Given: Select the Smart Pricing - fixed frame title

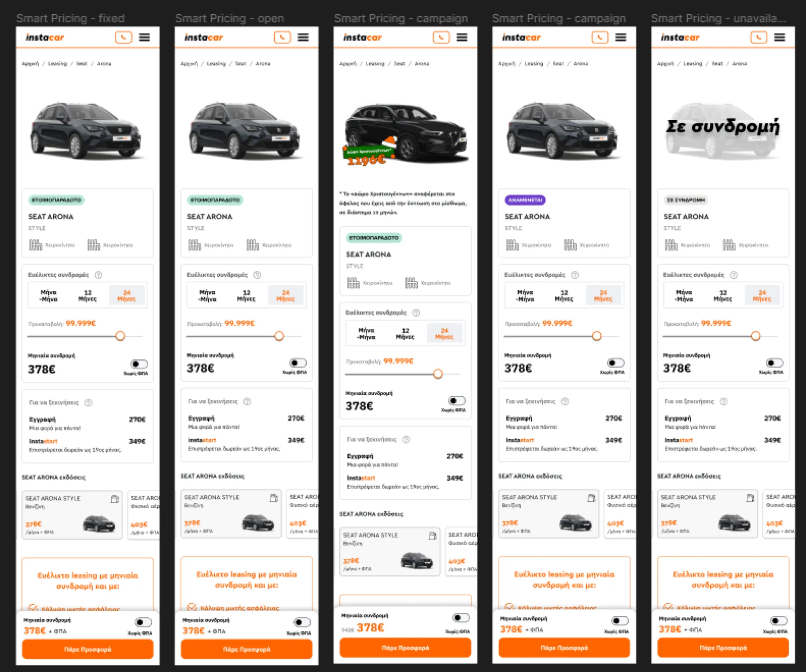Looking at the screenshot, I should 71,19.
